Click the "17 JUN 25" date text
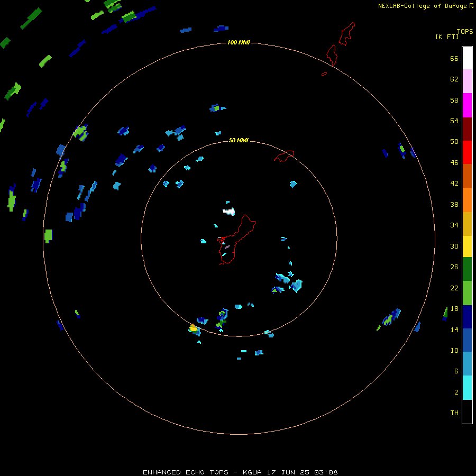This screenshot has width=476, height=476. tap(288, 472)
